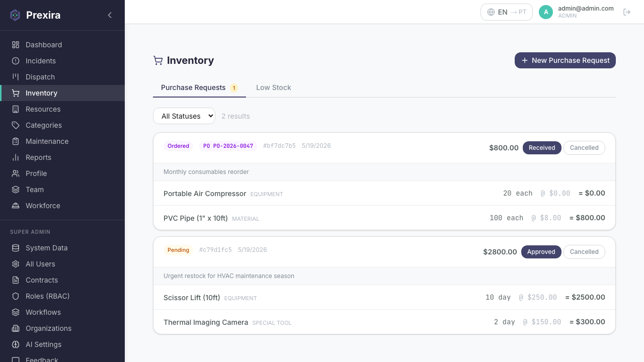Click the Workforce hard hat icon

16,206
